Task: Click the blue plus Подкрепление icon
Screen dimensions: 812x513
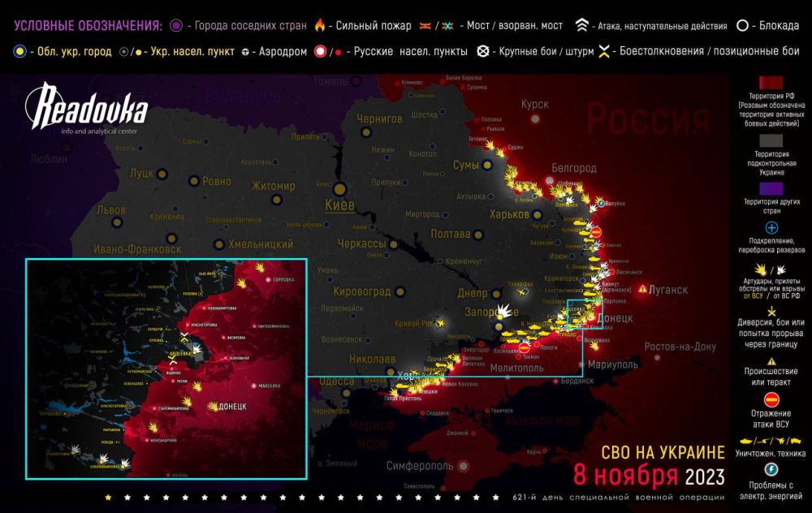Action: click(771, 228)
